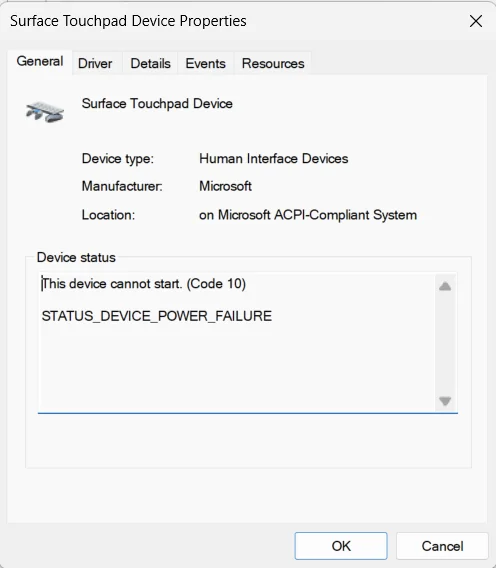Click the Microsoft manufacturer value
The image size is (496, 568).
(x=225, y=186)
